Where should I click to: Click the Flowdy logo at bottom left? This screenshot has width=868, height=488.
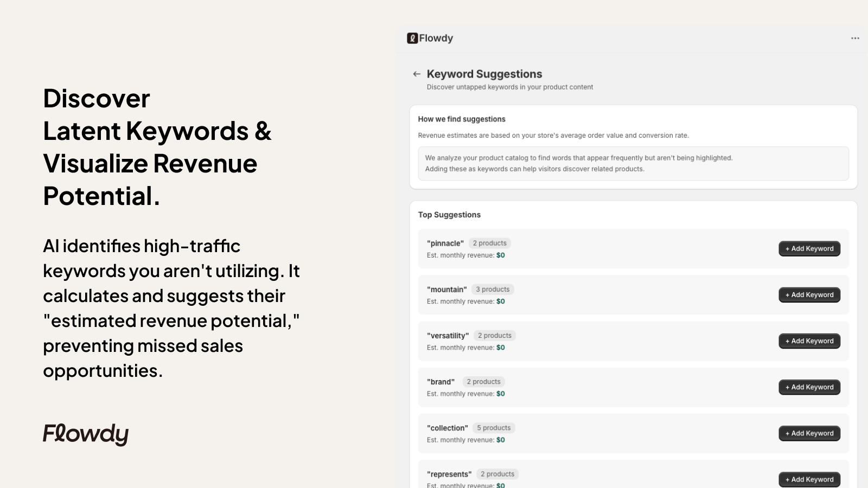[x=86, y=434]
